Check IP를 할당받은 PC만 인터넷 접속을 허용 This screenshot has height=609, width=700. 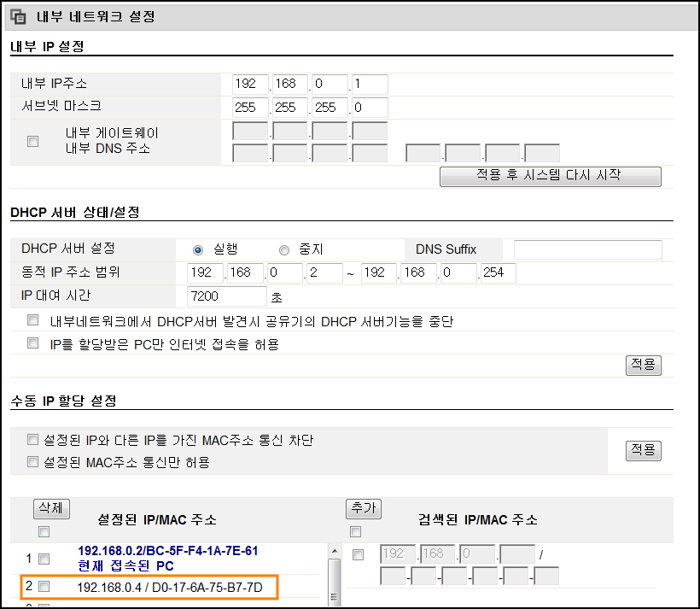click(32, 343)
